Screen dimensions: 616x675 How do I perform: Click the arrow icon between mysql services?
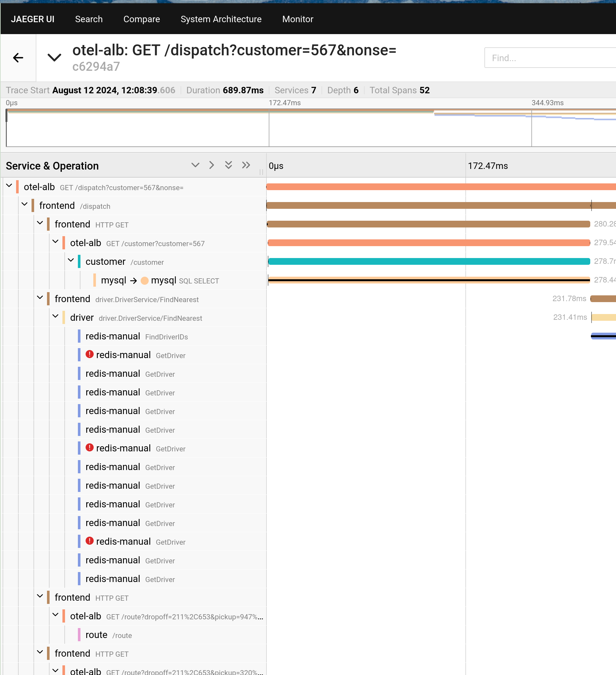click(133, 281)
